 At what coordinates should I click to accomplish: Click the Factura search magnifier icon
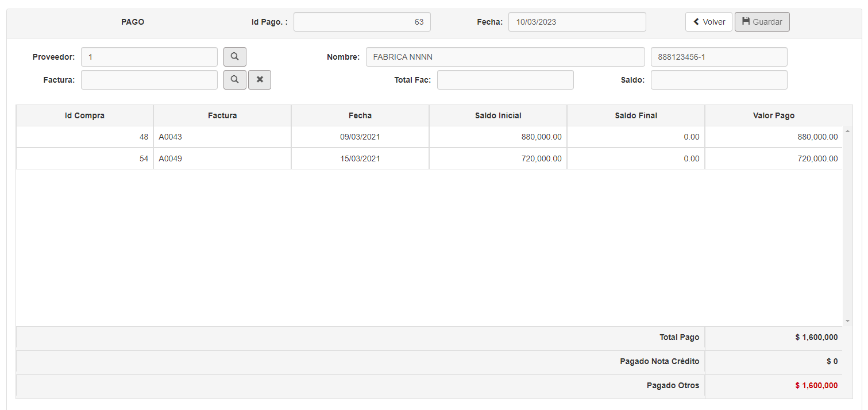(234, 80)
